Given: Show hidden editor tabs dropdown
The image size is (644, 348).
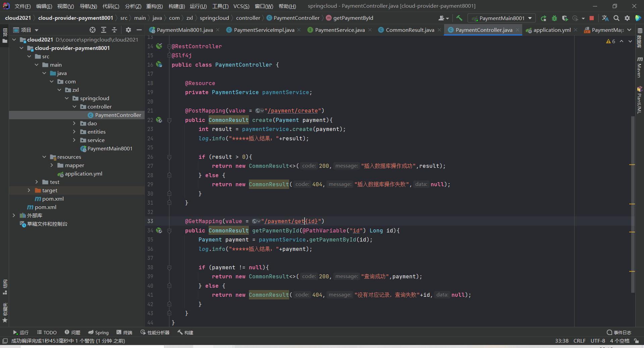Looking at the screenshot, I should coord(629,30).
